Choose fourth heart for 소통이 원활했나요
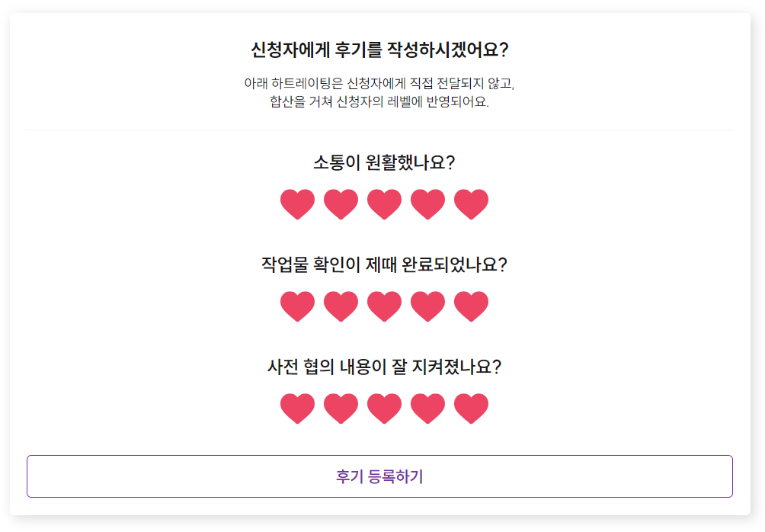The image size is (765, 532). (427, 204)
